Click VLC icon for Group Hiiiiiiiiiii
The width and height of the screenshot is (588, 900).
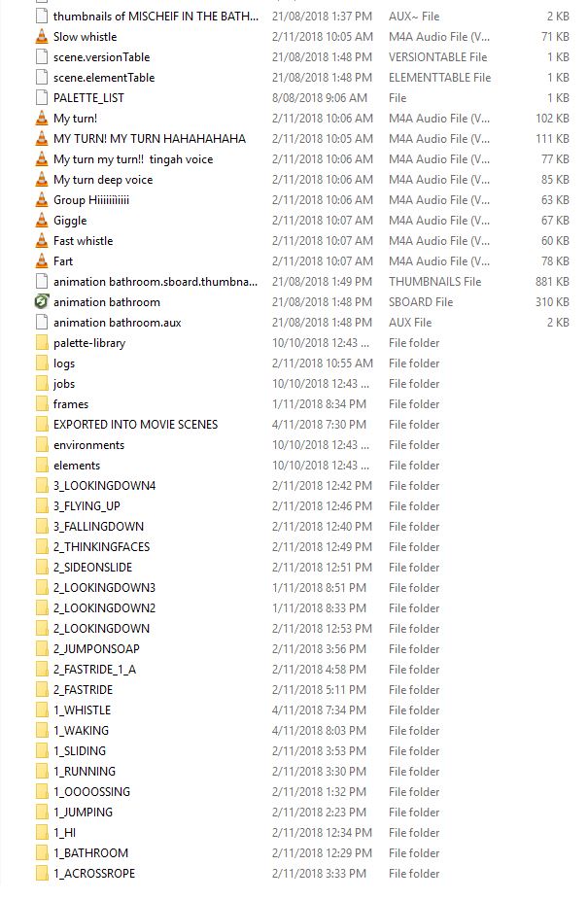point(42,200)
